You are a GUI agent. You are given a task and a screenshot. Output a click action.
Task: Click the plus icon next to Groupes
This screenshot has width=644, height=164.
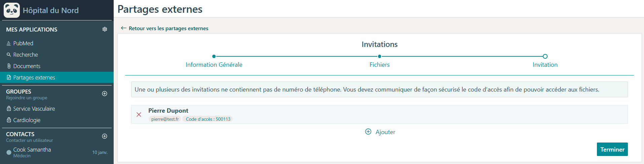pos(105,94)
